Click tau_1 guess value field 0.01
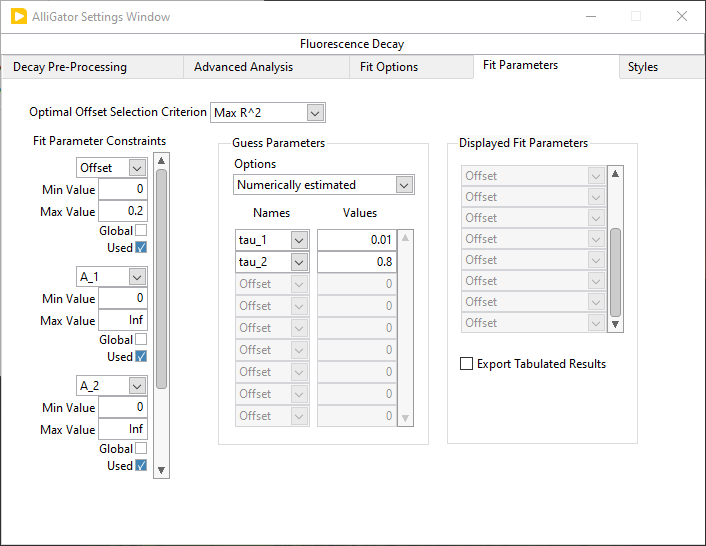This screenshot has width=706, height=546. click(x=357, y=240)
